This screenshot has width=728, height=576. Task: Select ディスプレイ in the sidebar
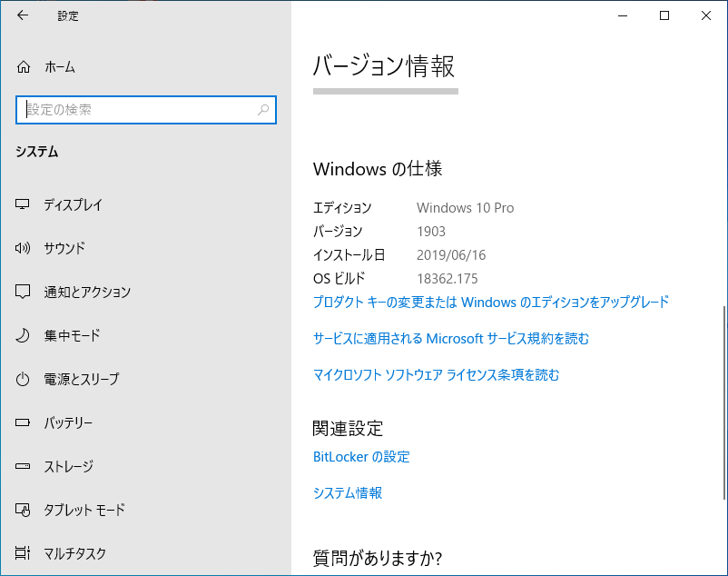tap(73, 204)
